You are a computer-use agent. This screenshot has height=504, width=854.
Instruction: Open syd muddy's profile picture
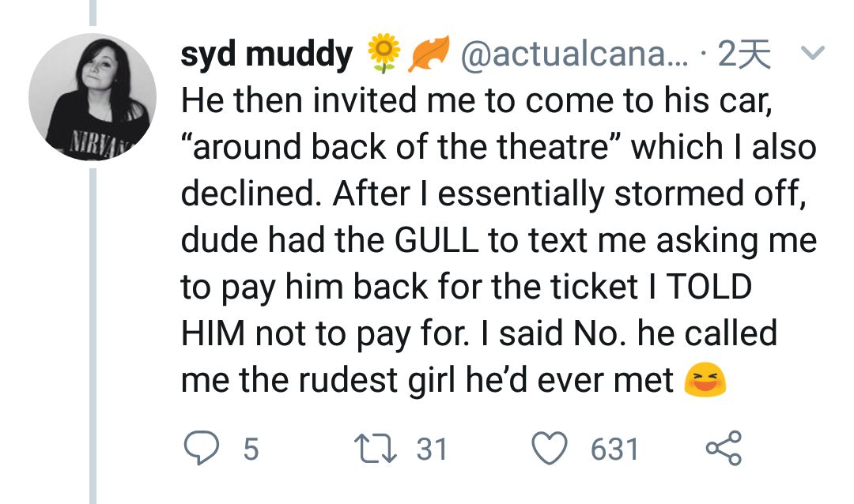pos(92,97)
